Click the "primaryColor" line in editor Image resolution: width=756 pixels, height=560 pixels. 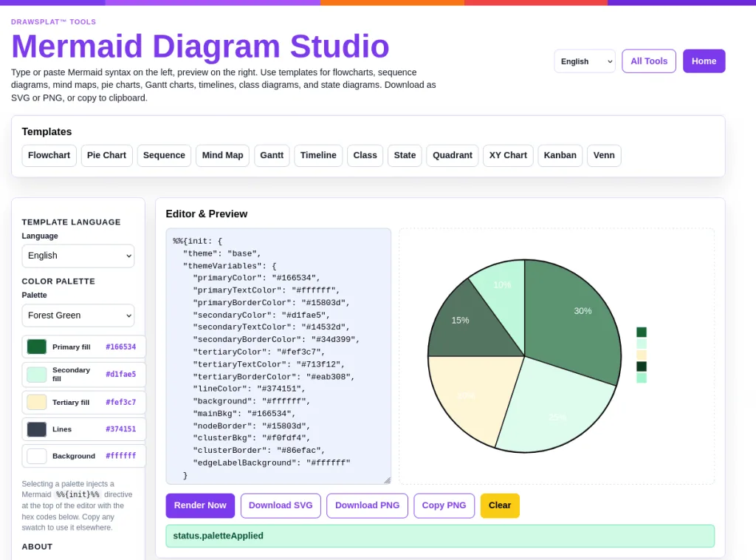(x=256, y=278)
